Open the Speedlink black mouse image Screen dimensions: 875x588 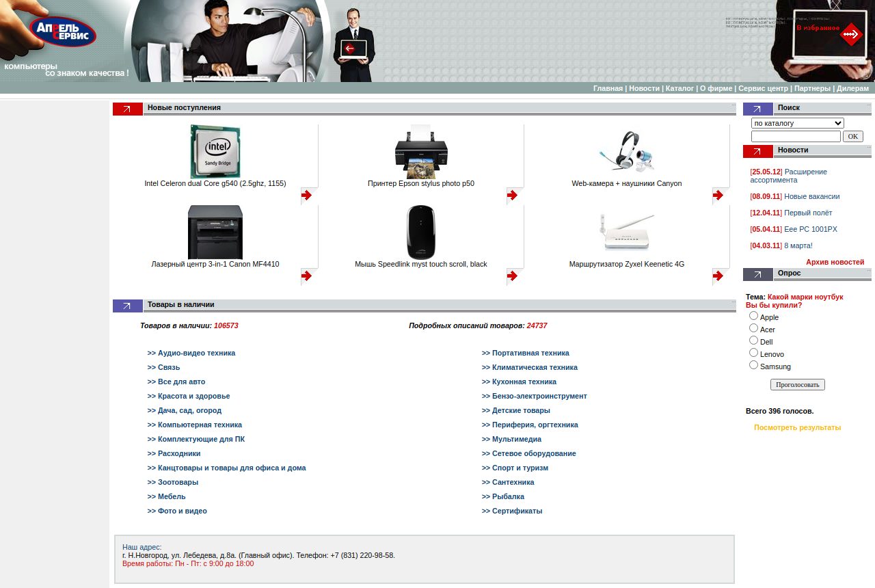pos(421,232)
